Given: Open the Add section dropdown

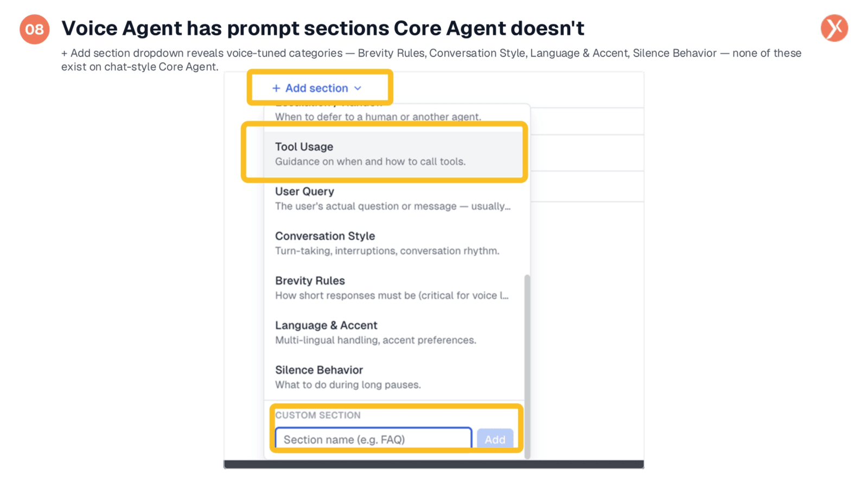Looking at the screenshot, I should coord(317,88).
